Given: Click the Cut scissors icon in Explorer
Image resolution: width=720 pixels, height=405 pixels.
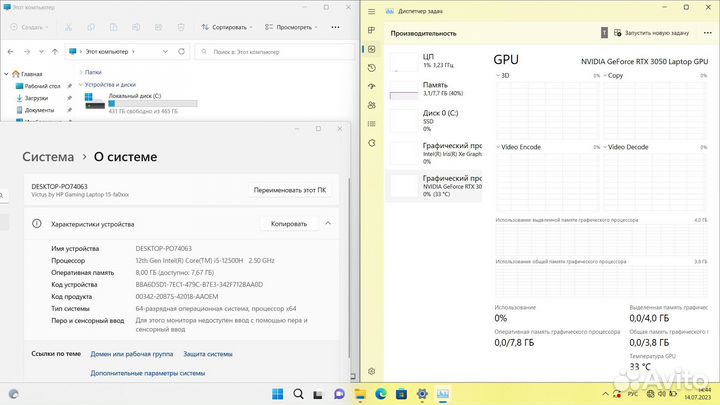Looking at the screenshot, I should [68, 27].
